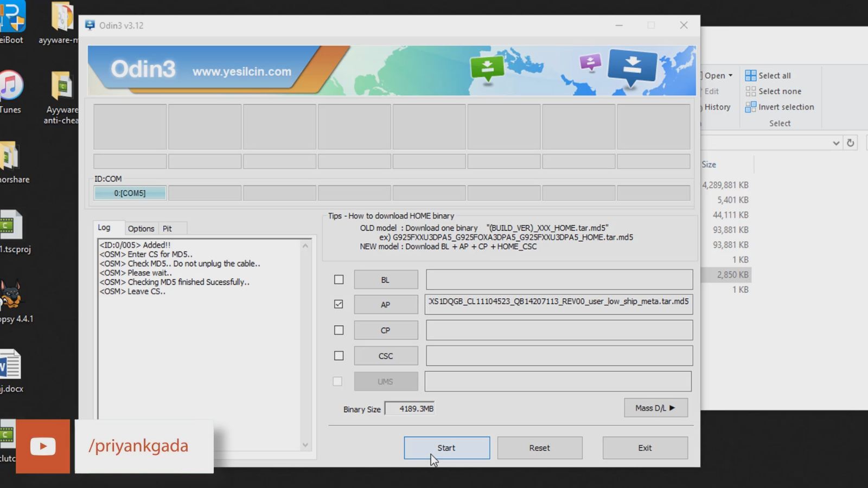Click the AP file button

coord(386,304)
